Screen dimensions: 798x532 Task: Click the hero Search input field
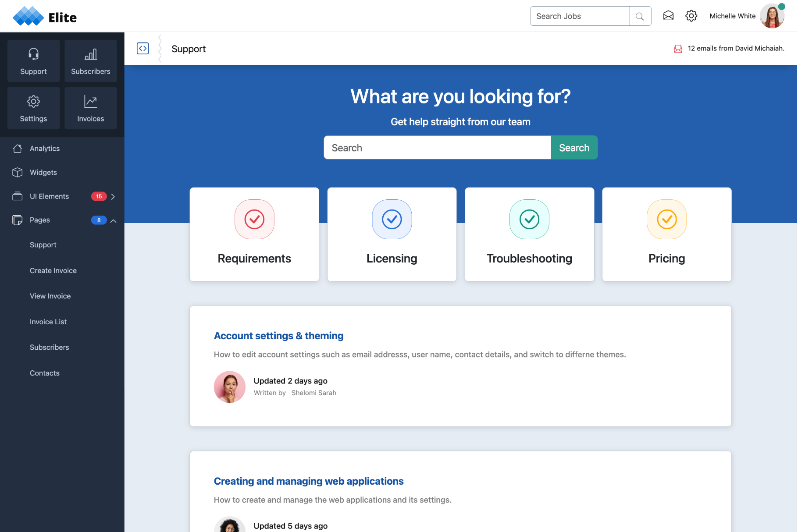point(437,147)
